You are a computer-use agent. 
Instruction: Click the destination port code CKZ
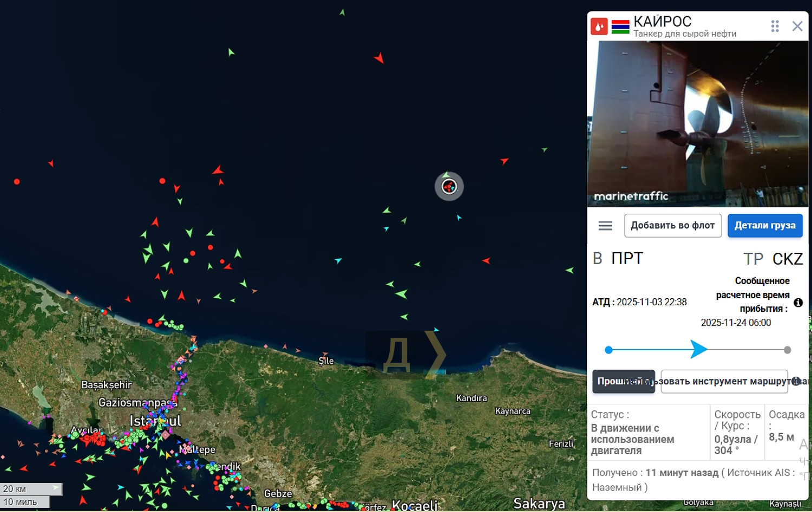(788, 259)
